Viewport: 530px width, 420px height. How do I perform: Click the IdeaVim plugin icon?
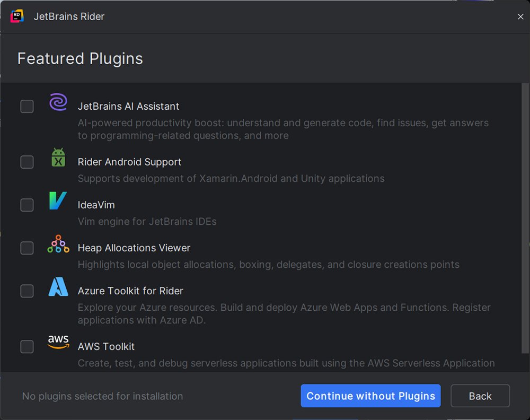point(58,201)
